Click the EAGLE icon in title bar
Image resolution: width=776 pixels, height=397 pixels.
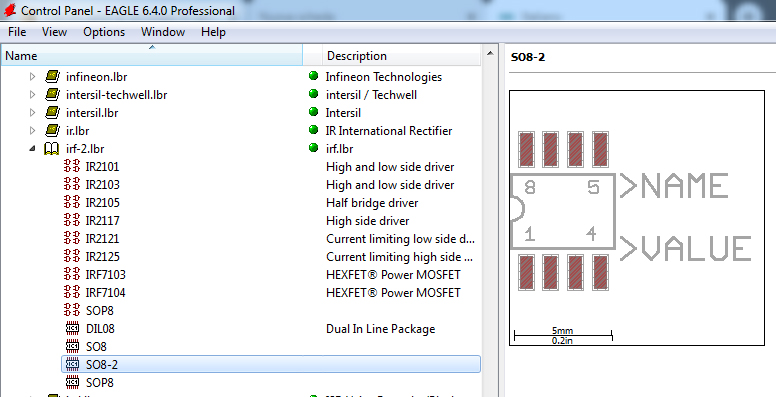10,10
